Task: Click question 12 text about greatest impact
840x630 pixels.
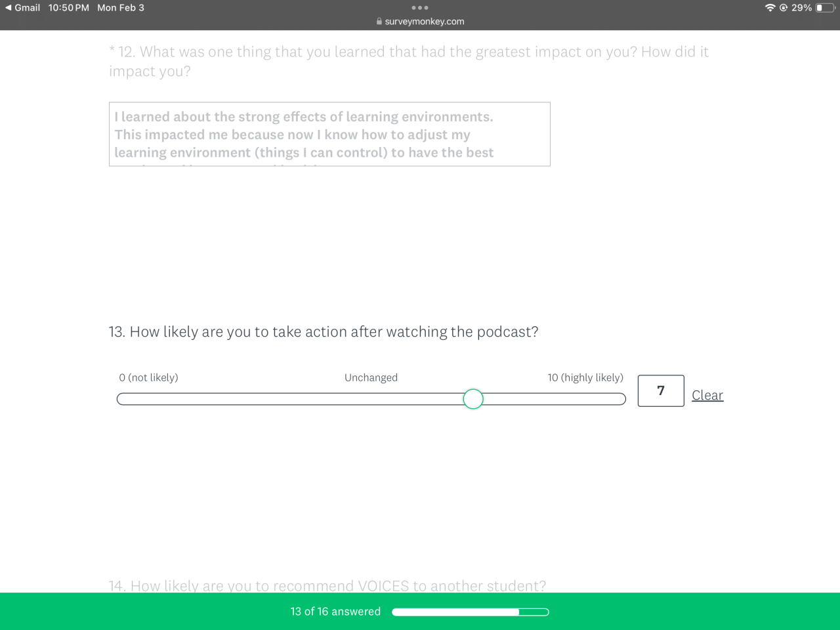Action: (x=409, y=62)
